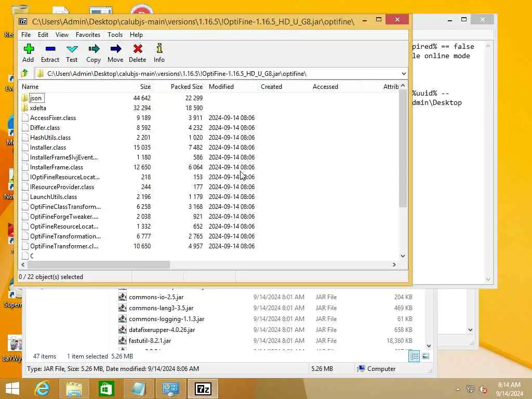Viewport: 532px width, 399px height.
Task: Open File Explorer from taskbar
Action: coord(74,389)
